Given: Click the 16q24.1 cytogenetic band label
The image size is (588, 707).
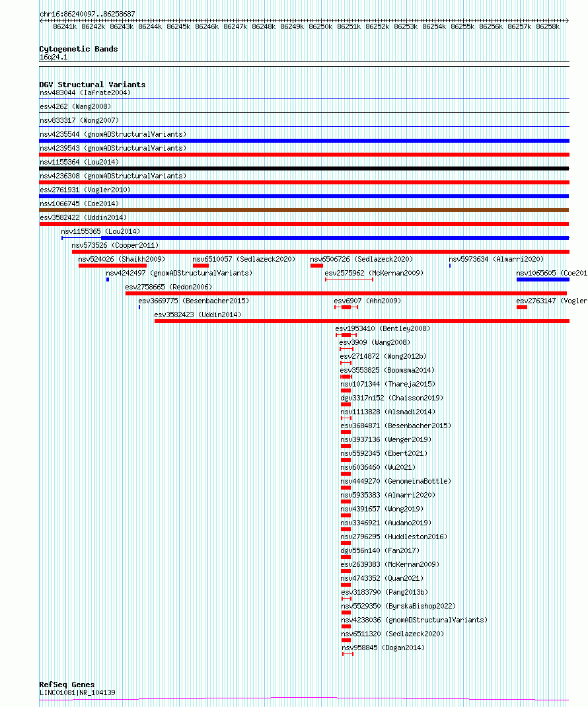Looking at the screenshot, I should pyautogui.click(x=54, y=57).
